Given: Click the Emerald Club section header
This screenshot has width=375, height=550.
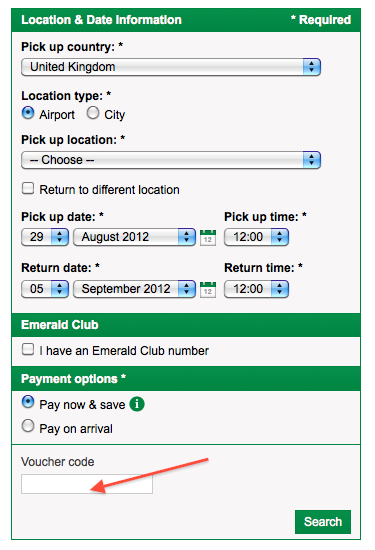Looking at the screenshot, I should (x=186, y=325).
